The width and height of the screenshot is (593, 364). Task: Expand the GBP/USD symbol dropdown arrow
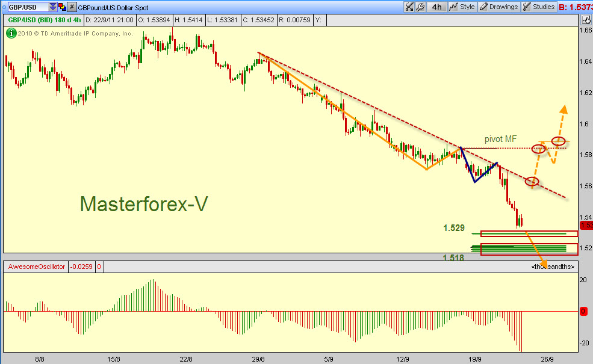coord(52,7)
